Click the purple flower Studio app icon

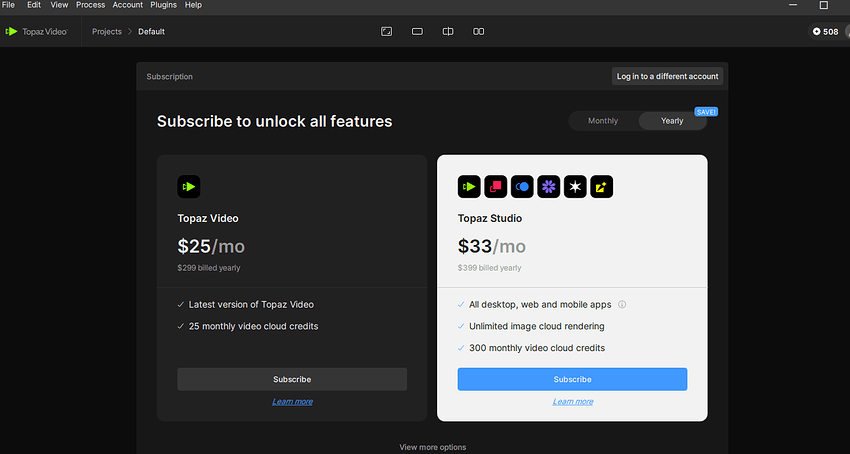tap(549, 187)
